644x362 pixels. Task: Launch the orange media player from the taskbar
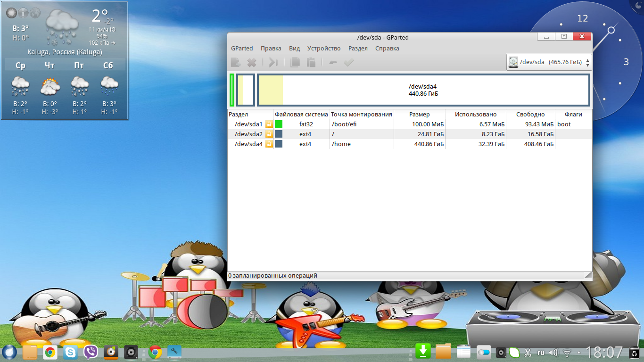[x=111, y=352]
